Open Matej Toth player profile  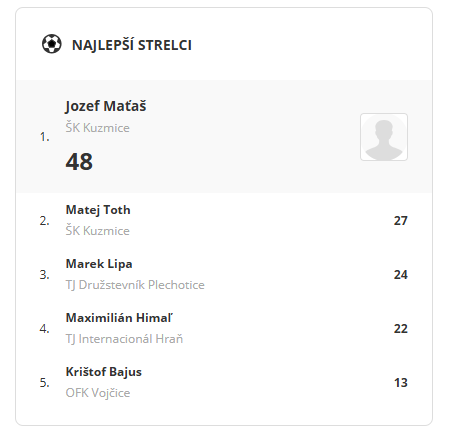98,210
